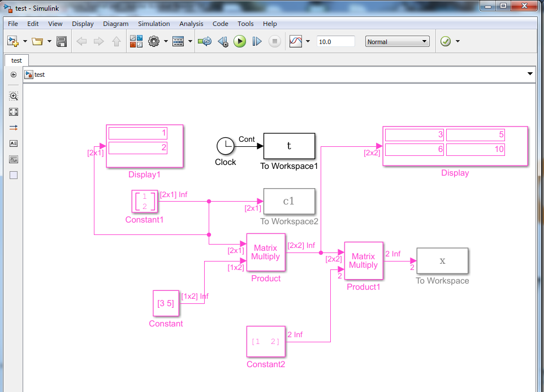Screen dimensions: 544x392
Task: Click the Image palette icon
Action: point(14,159)
